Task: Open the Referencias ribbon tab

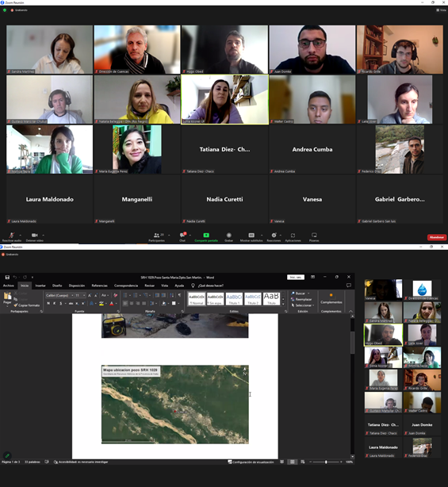Action: pyautogui.click(x=99, y=286)
